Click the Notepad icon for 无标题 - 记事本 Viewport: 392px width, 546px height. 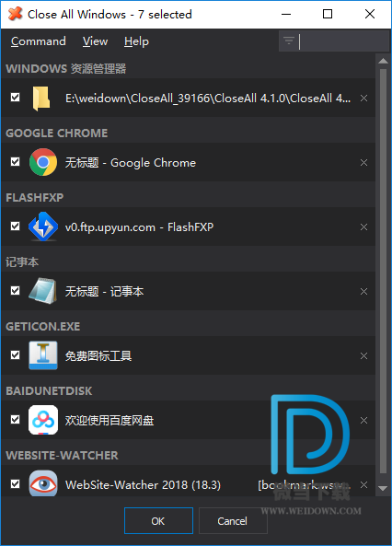pyautogui.click(x=43, y=291)
